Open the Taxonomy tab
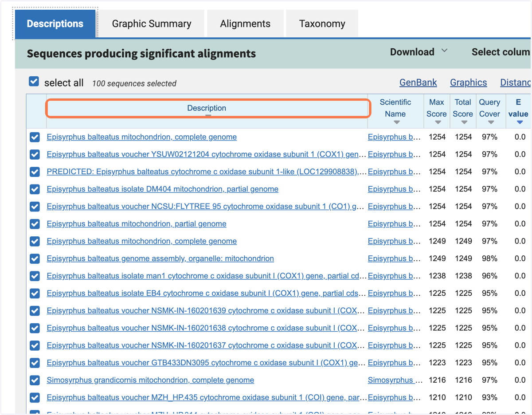532x415 pixels. pos(322,23)
